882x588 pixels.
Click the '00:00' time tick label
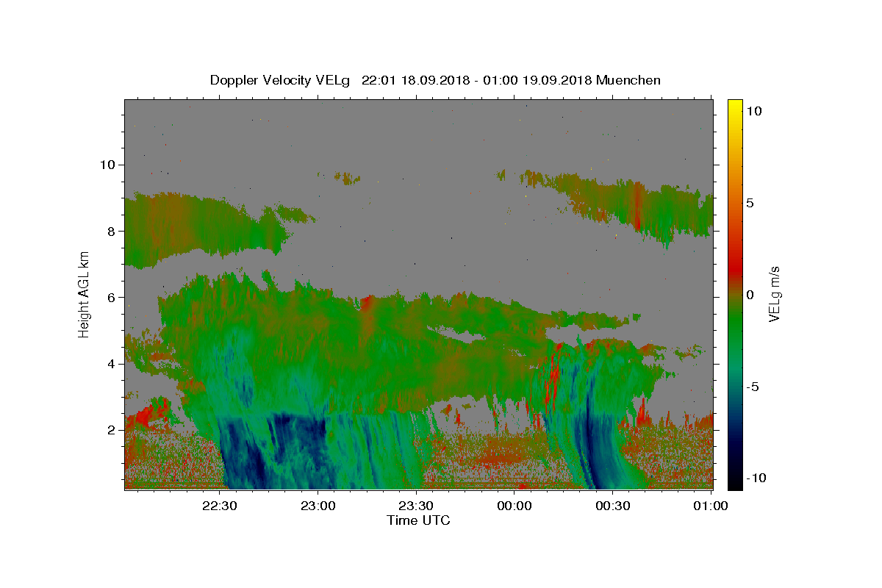coord(514,506)
